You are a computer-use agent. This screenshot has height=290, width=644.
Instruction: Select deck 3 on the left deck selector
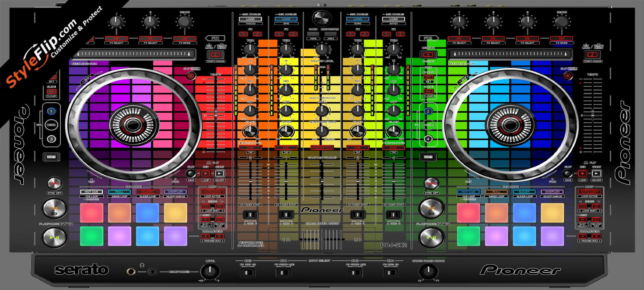51,139
